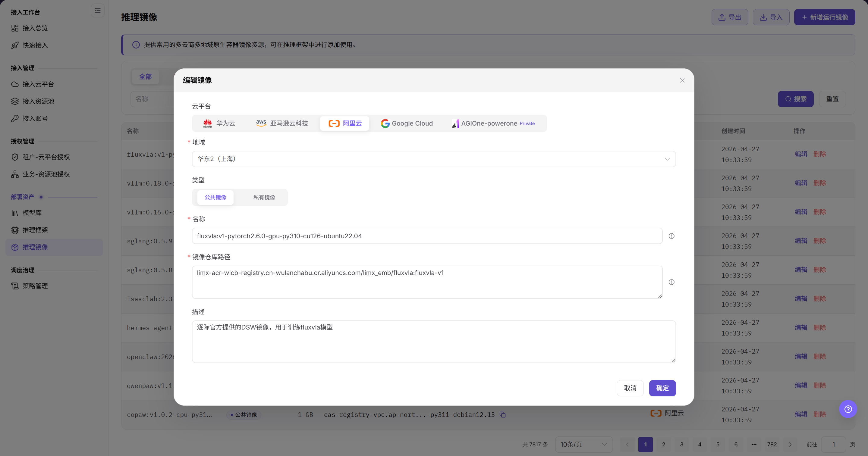Click 新增运行镜像 button

pyautogui.click(x=824, y=17)
